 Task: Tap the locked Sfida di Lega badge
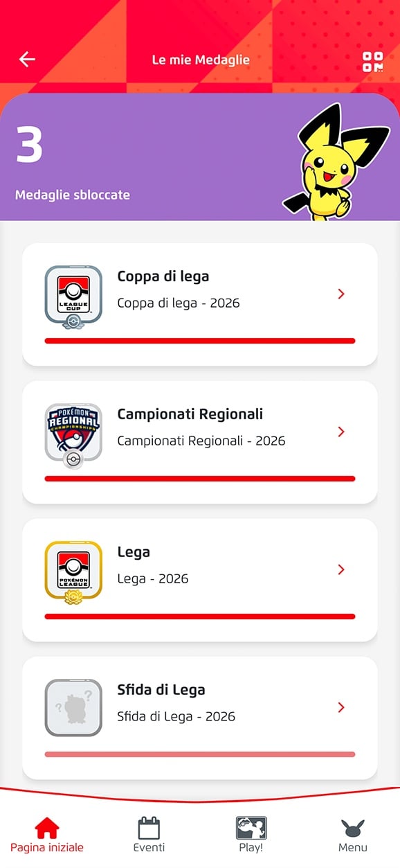click(x=73, y=707)
